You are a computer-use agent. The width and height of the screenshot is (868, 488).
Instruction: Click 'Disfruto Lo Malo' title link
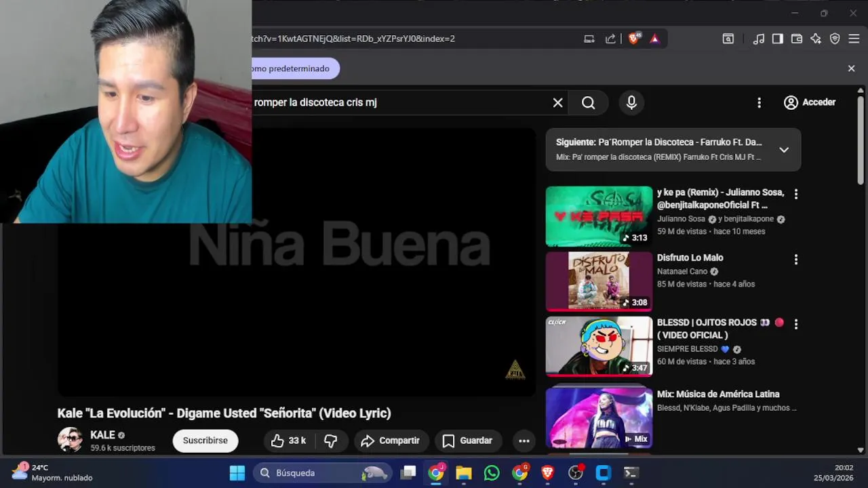(690, 258)
